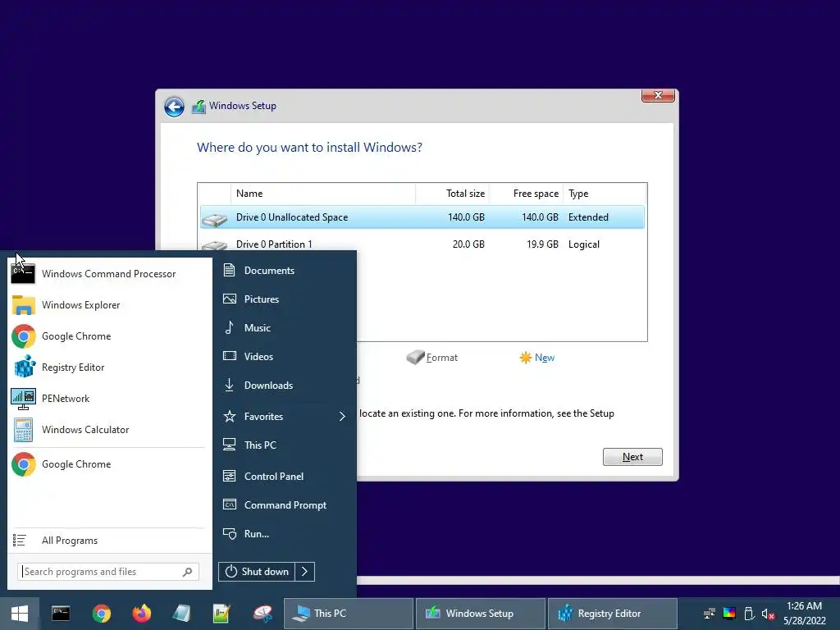Open command prompt icon on taskbar
Image resolution: width=840 pixels, height=630 pixels.
(x=61, y=614)
